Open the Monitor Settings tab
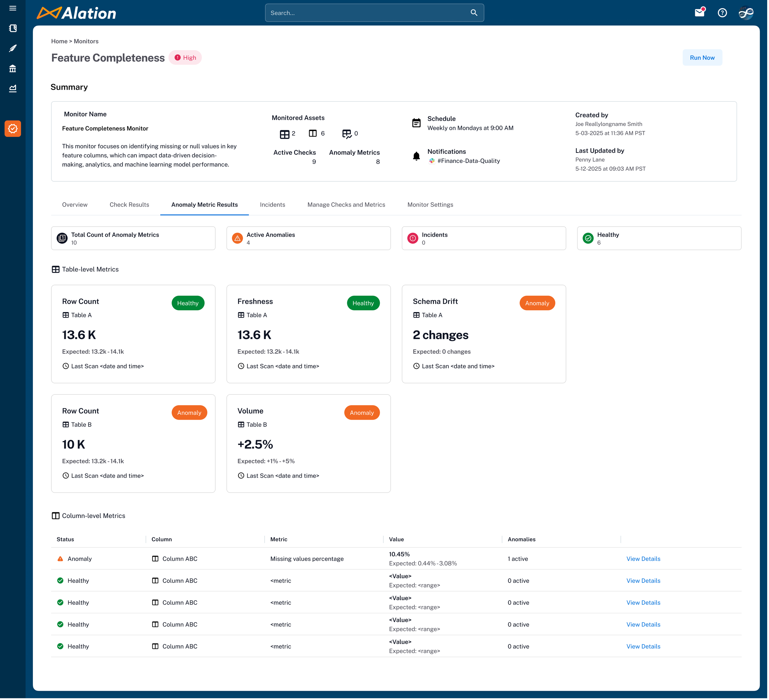Image resolution: width=769 pixels, height=700 pixels. tap(430, 205)
